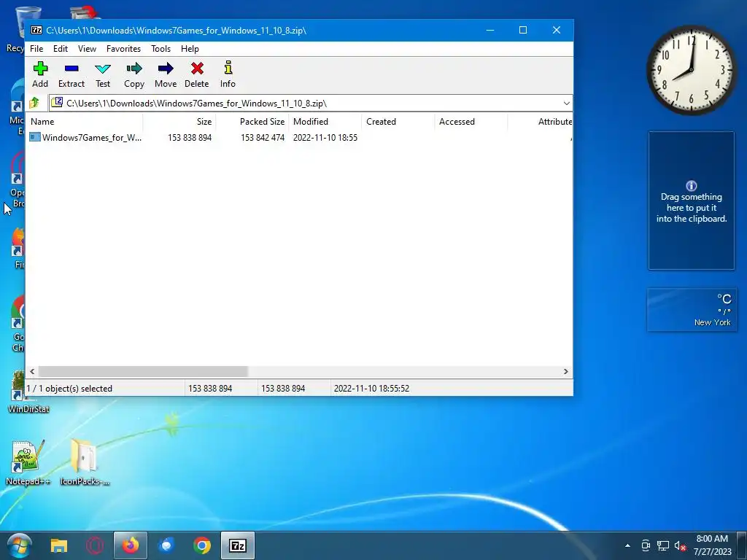Open the Tools menu
The width and height of the screenshot is (747, 560).
pyautogui.click(x=160, y=49)
